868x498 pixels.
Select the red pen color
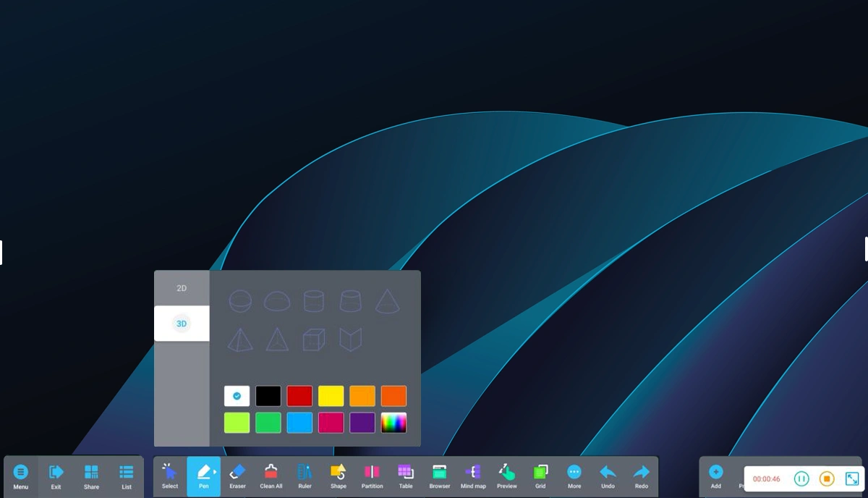[299, 395]
